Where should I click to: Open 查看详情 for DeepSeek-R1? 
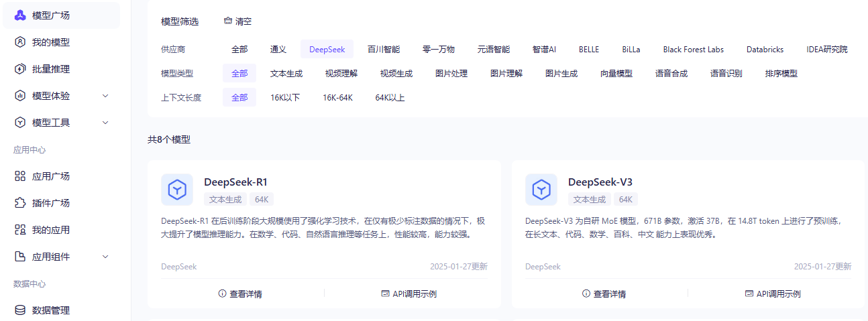[x=240, y=294]
